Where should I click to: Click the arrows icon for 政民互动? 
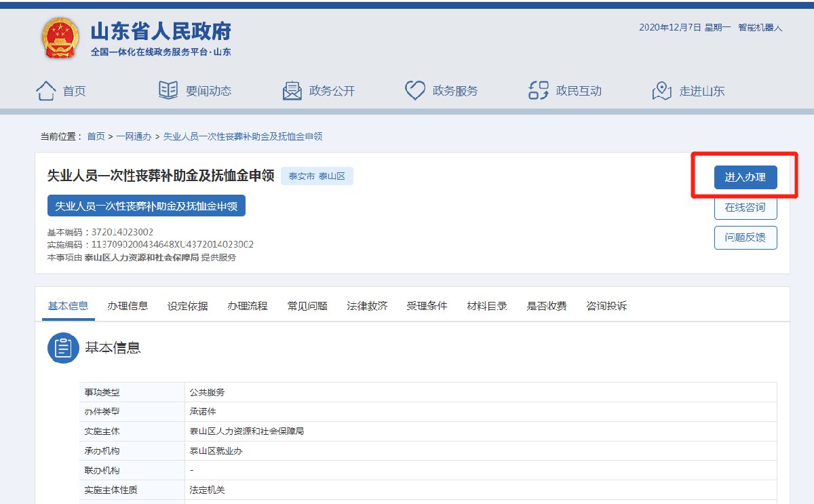539,91
